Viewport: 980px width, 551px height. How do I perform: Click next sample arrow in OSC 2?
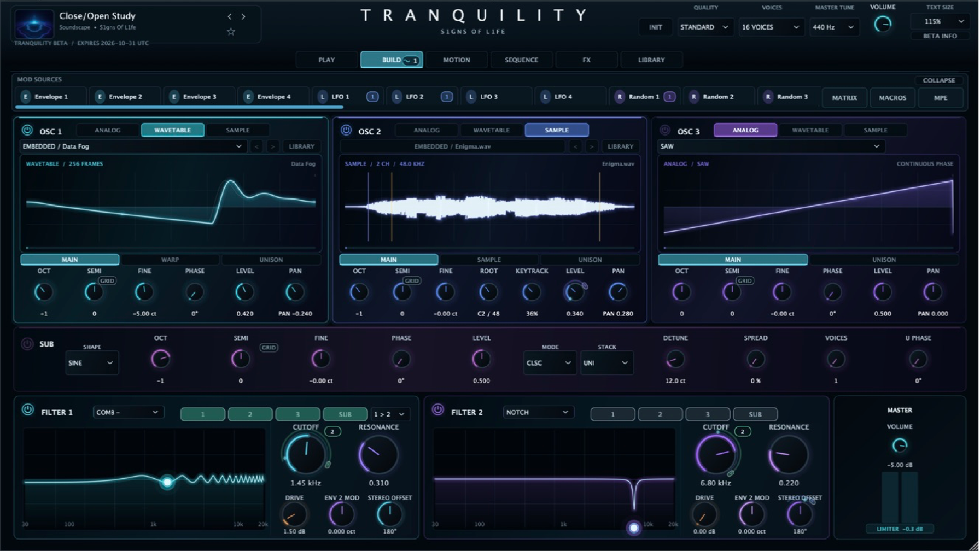pyautogui.click(x=591, y=146)
